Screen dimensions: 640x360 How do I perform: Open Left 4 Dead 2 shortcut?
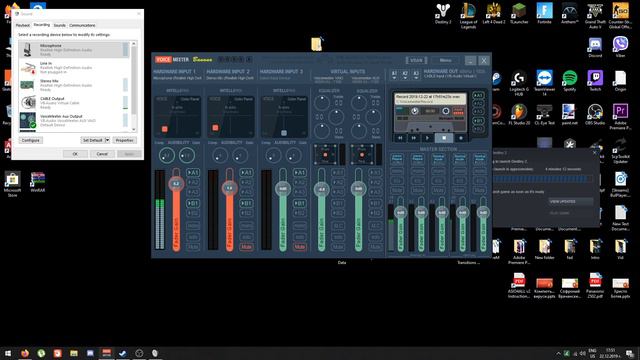[493, 14]
